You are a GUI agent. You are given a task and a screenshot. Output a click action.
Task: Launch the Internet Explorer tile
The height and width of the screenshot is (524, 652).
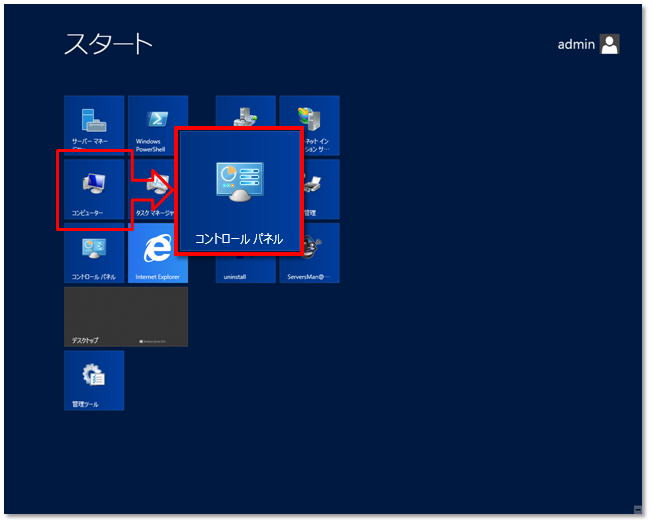pyautogui.click(x=157, y=252)
